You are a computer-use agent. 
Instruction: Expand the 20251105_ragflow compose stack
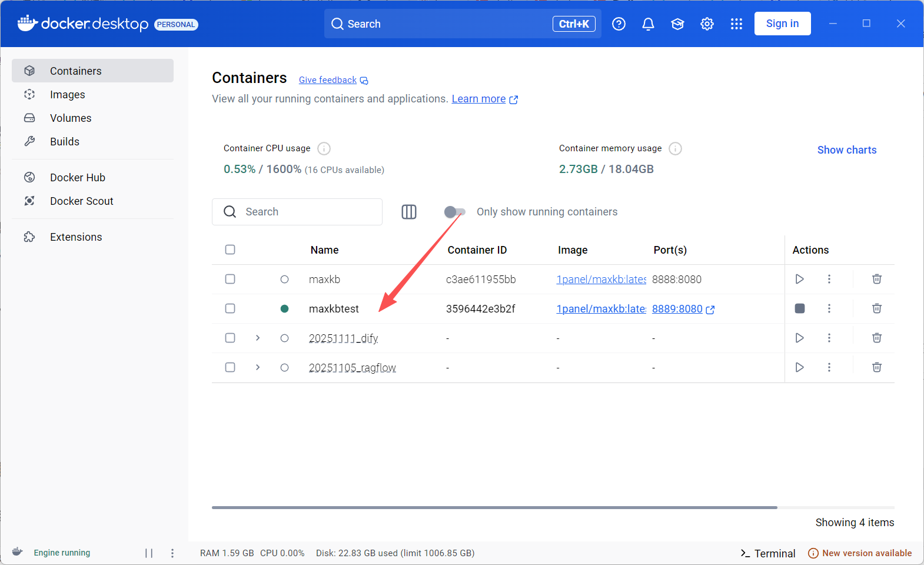258,367
